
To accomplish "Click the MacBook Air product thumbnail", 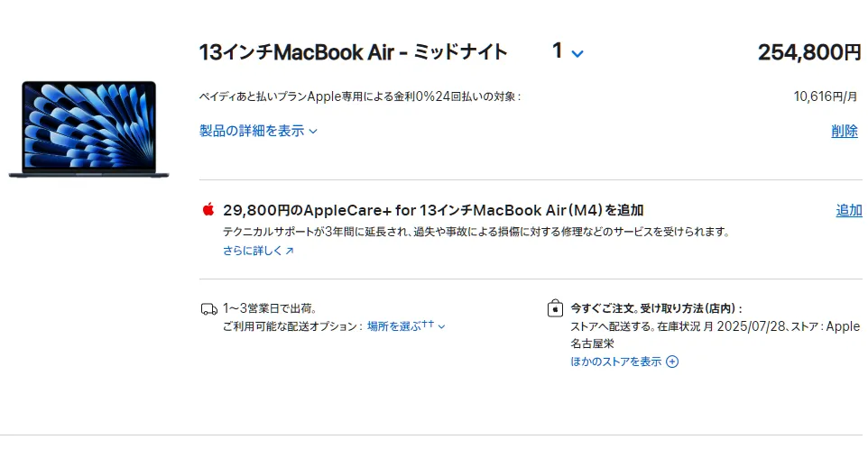I will (82, 128).
